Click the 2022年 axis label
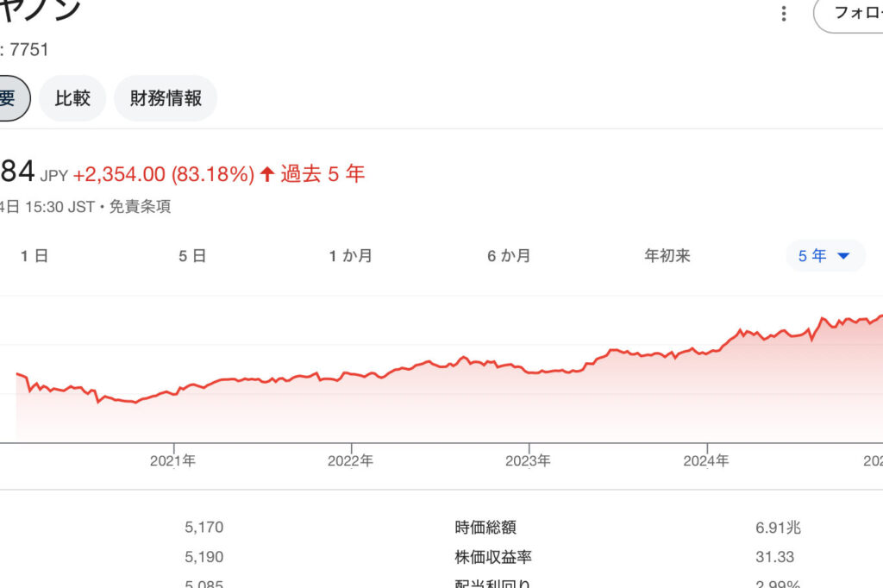The height and width of the screenshot is (588, 883). click(350, 461)
